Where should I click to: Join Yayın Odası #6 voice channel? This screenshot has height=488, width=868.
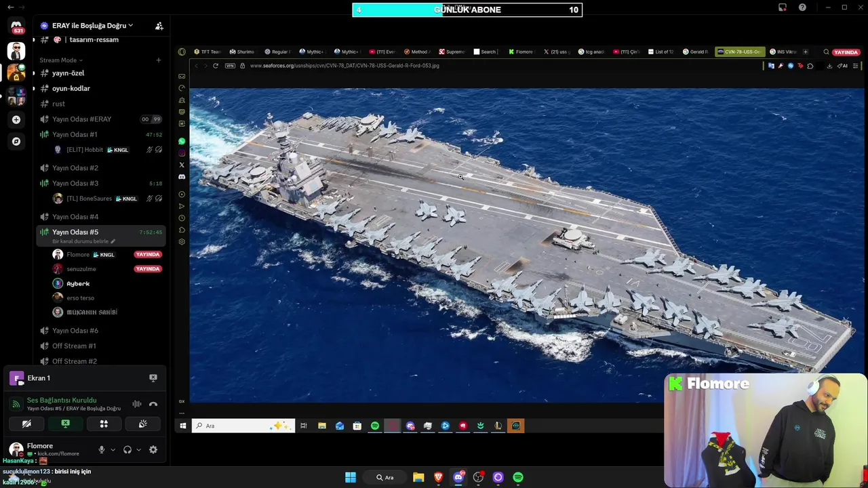pos(101,331)
